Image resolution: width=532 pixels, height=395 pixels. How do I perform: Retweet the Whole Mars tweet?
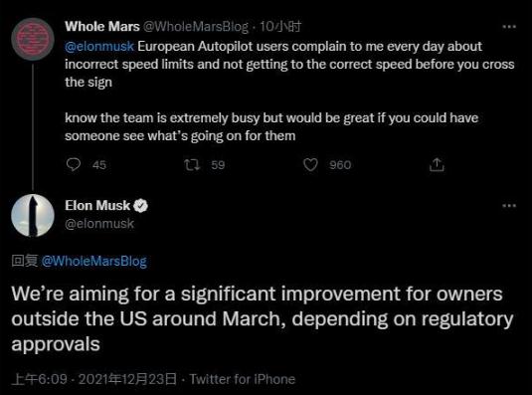pos(192,165)
